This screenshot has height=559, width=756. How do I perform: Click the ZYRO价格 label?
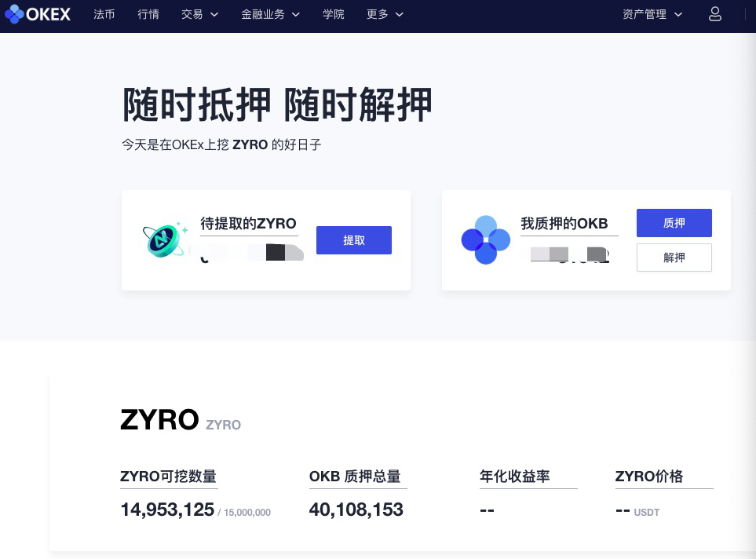click(649, 477)
